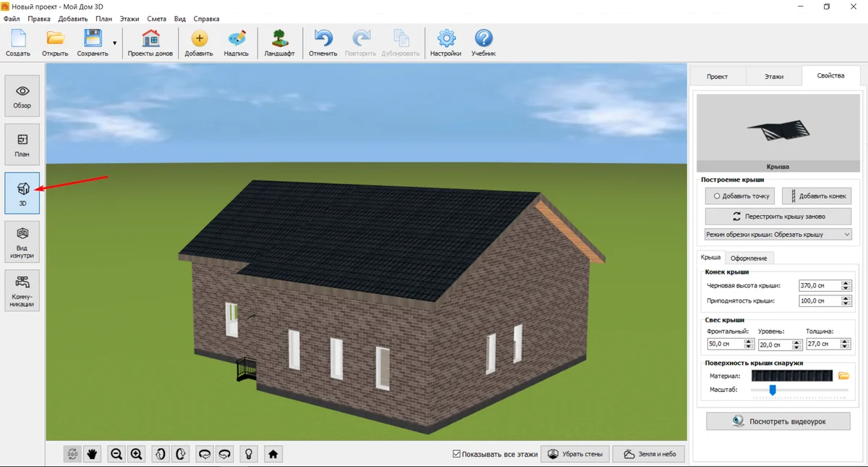Screen dimensions: 868x467
Task: Switch to Вид изнутри interior view
Action: [x=22, y=242]
